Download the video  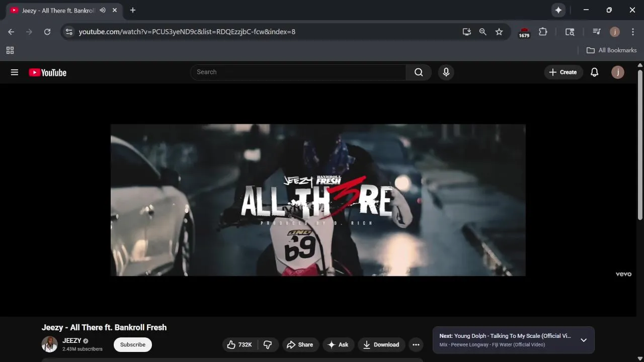381,344
